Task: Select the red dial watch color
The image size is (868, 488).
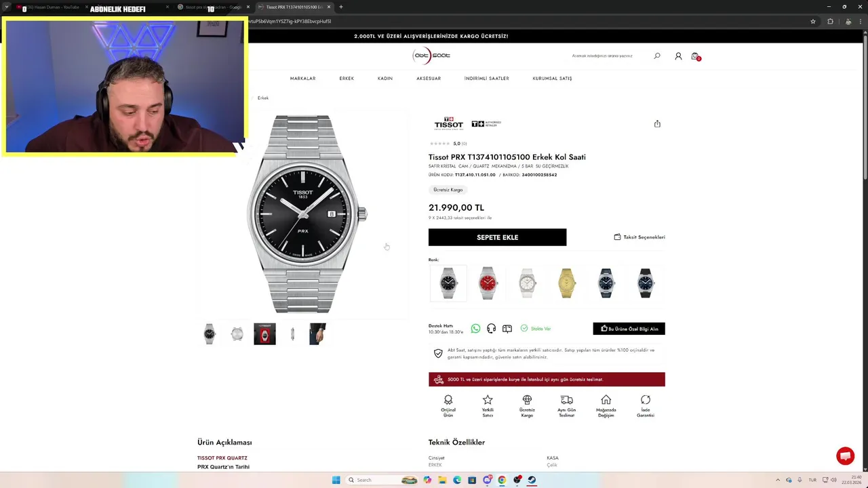Action: coord(488,283)
